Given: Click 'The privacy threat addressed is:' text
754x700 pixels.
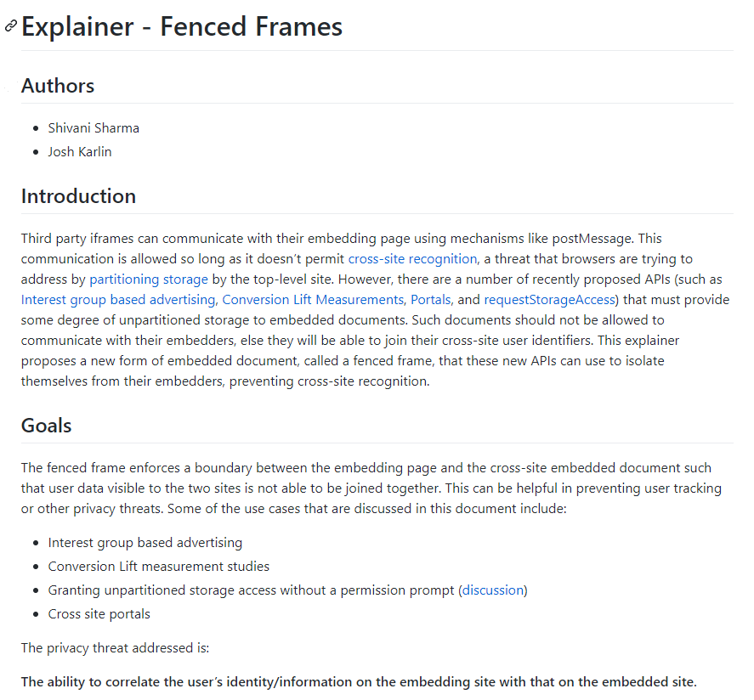Looking at the screenshot, I should coord(116,648).
